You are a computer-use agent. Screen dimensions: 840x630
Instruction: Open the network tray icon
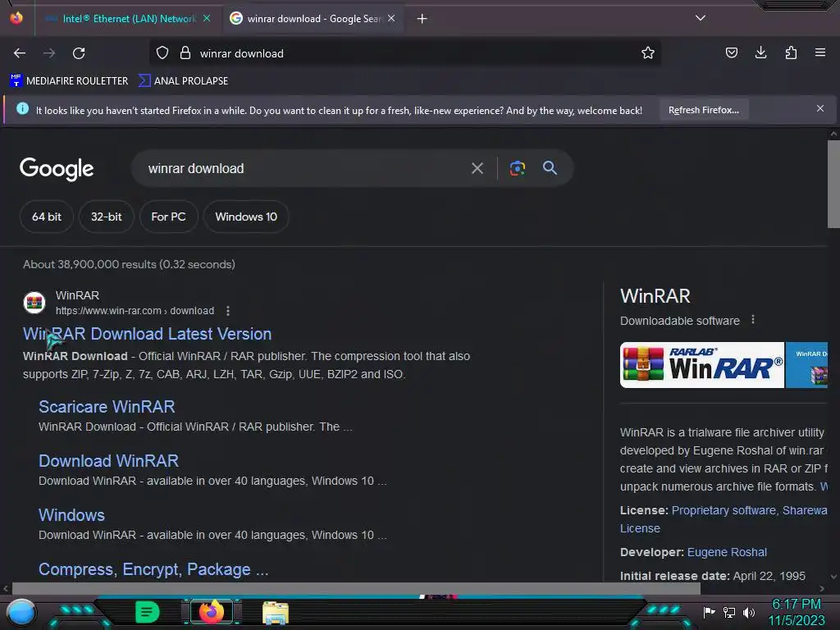pos(729,612)
